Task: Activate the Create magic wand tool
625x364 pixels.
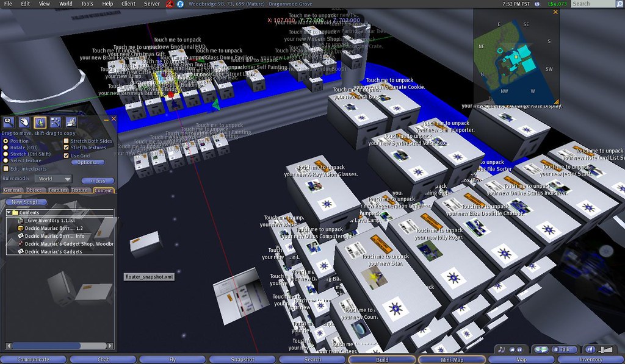Action: (56, 122)
